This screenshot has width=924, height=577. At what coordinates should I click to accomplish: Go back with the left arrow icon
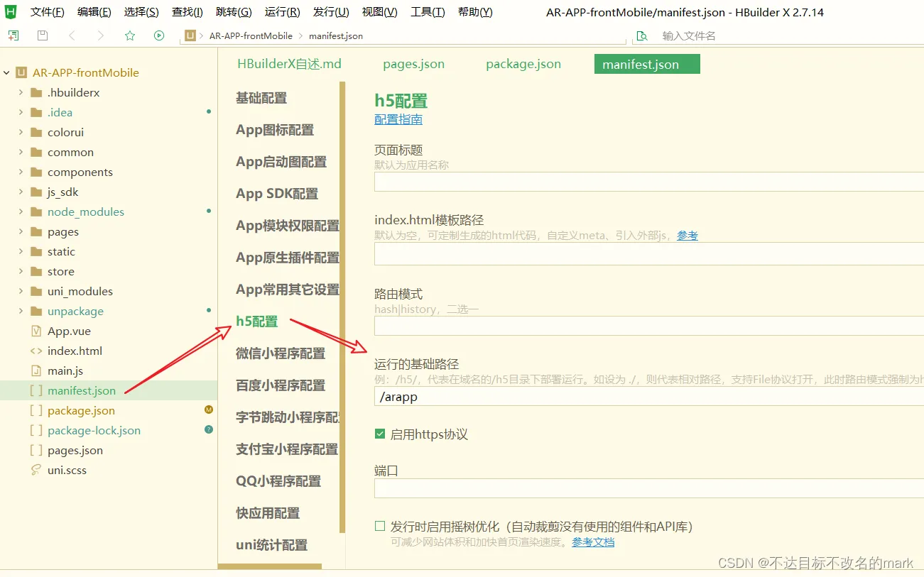point(72,35)
